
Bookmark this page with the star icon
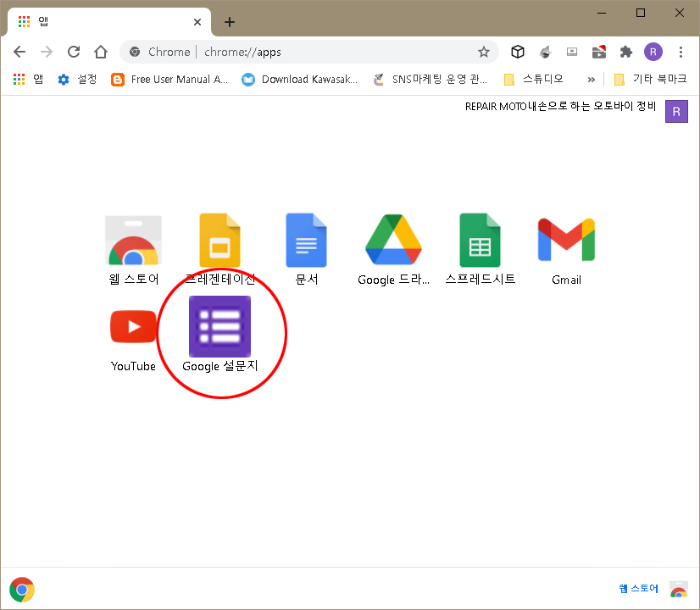(x=484, y=52)
